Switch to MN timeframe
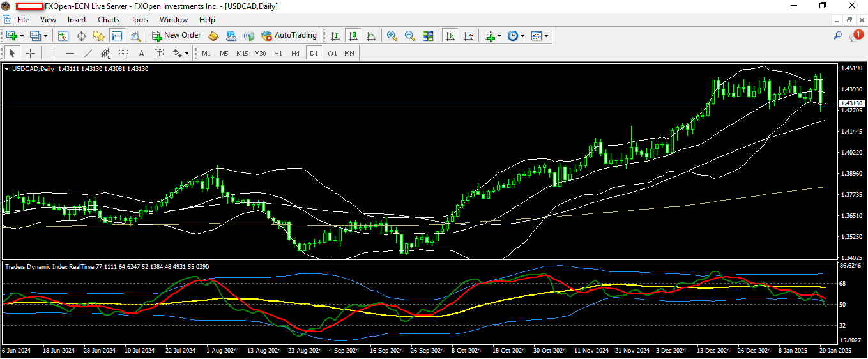This screenshot has width=868, height=359. tap(349, 53)
